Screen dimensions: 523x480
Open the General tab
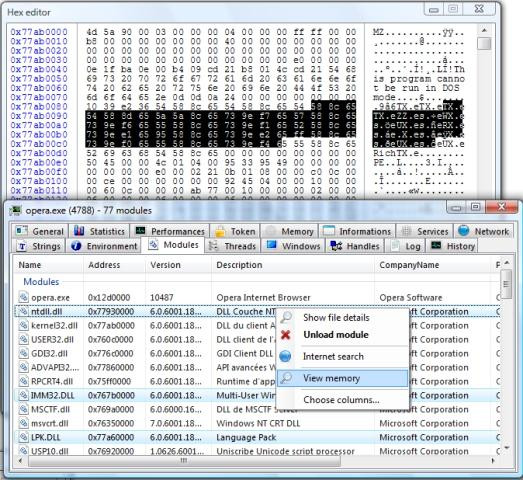[x=39, y=231]
